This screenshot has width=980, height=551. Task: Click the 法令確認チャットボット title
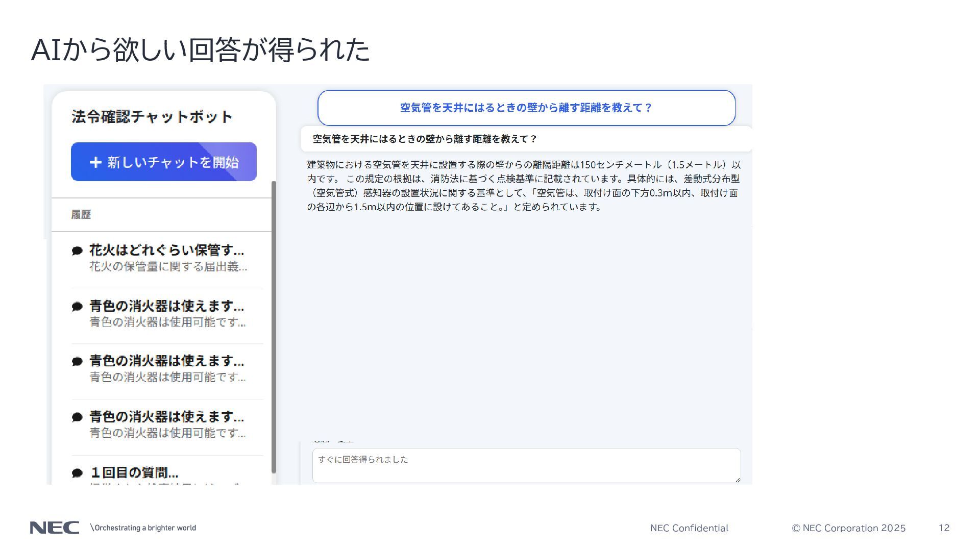tap(152, 117)
